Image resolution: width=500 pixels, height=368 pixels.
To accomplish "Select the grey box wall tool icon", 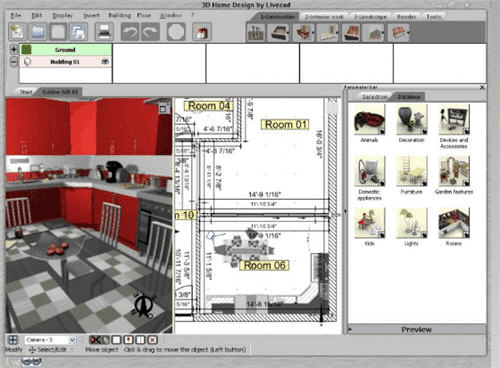I will [278, 33].
